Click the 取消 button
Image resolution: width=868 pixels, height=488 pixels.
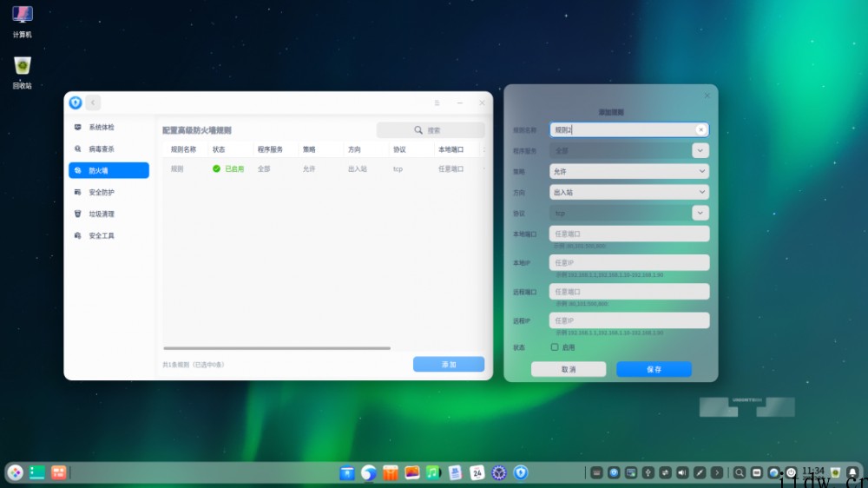click(569, 369)
